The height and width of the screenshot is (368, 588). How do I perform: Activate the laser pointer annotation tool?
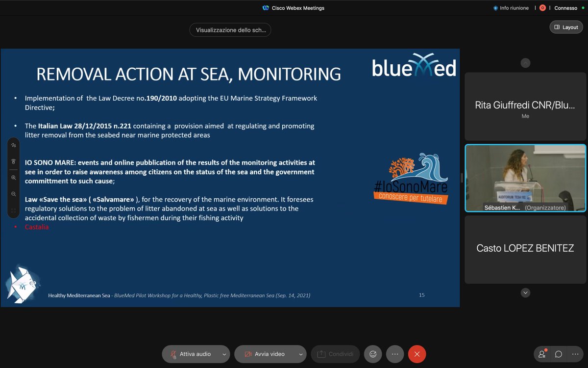(x=13, y=161)
